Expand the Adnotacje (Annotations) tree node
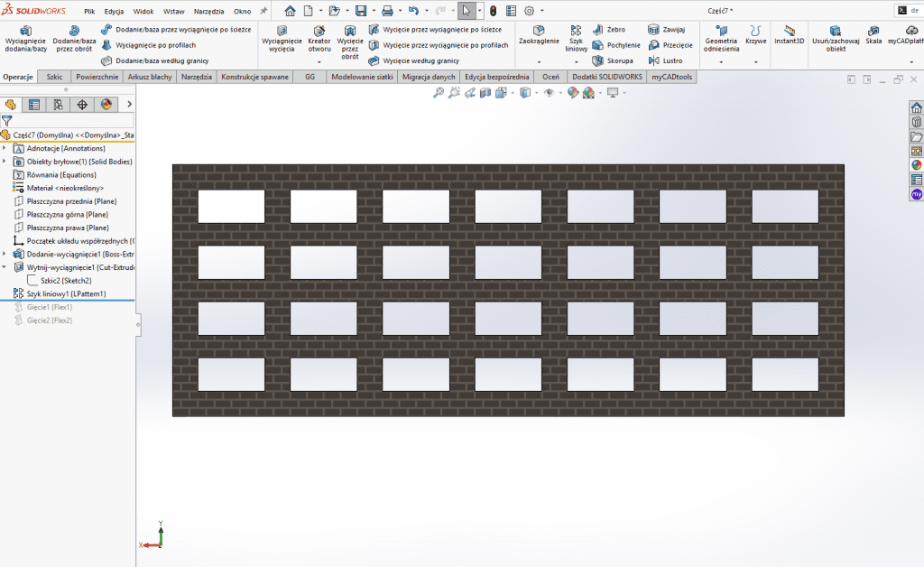 pos(5,148)
